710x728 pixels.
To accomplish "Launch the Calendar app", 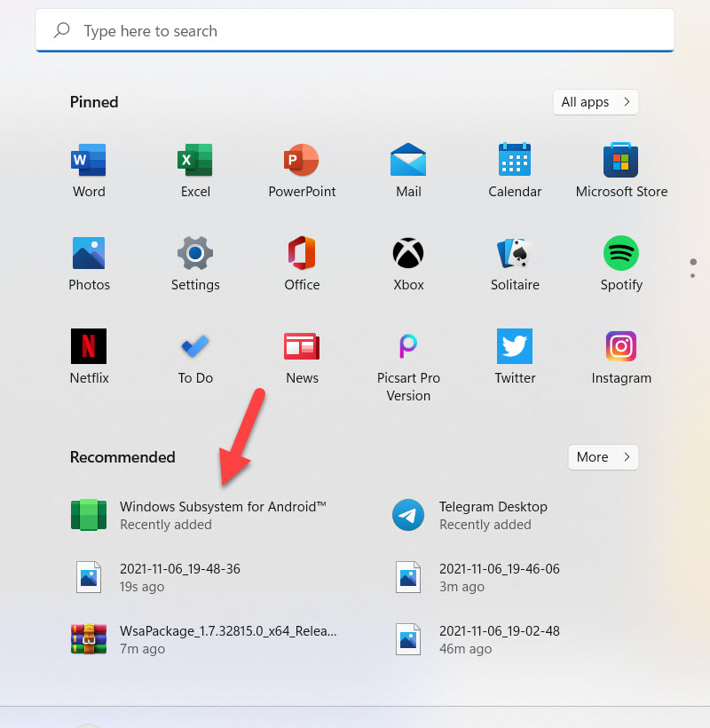I will [515, 169].
